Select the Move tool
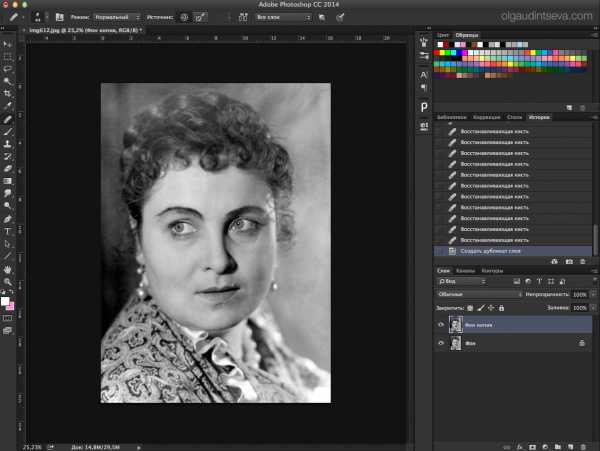This screenshot has height=451, width=600. pos(7,44)
